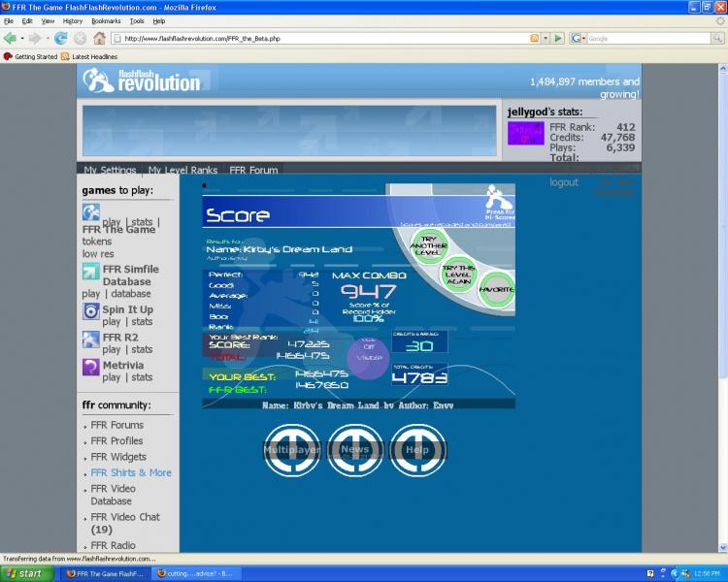Open the address bar history dropdown arrow

[546, 39]
